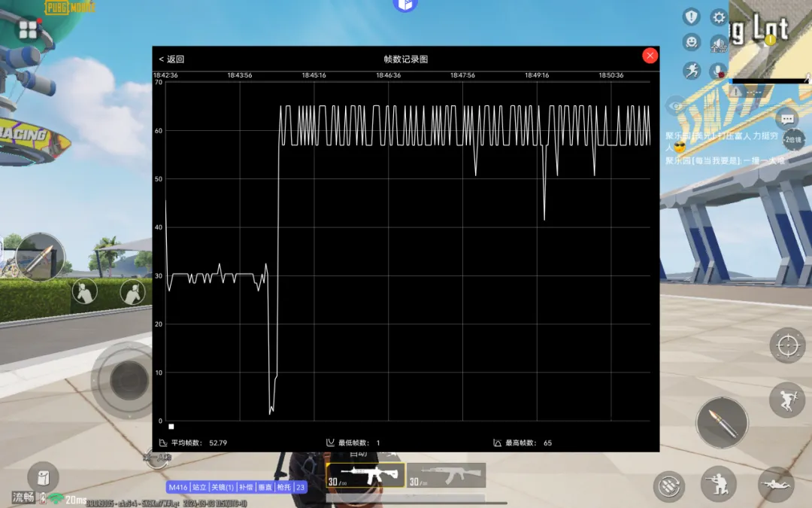Tap the crosshair aim-down-sights icon
Image resolution: width=812 pixels, height=508 pixels.
pyautogui.click(x=788, y=345)
